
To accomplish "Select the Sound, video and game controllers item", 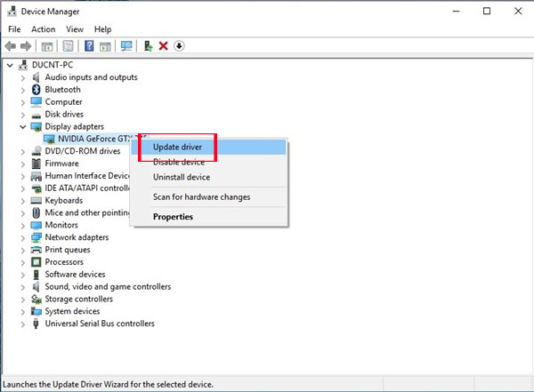I will coord(108,287).
